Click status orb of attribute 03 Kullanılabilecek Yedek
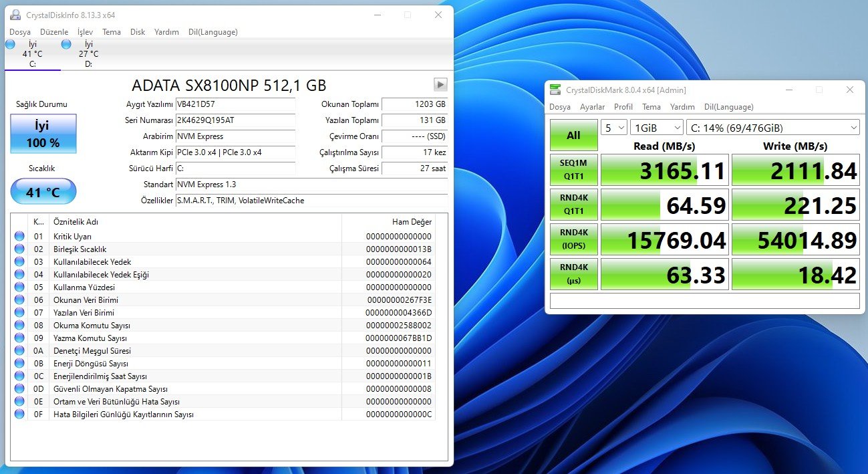 19,261
